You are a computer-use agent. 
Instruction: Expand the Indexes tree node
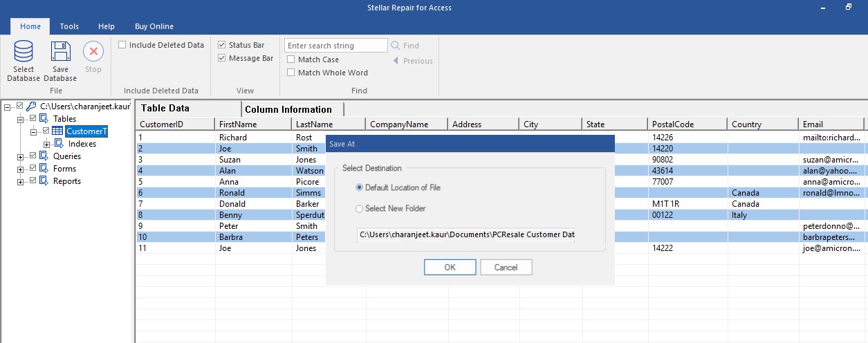(47, 144)
